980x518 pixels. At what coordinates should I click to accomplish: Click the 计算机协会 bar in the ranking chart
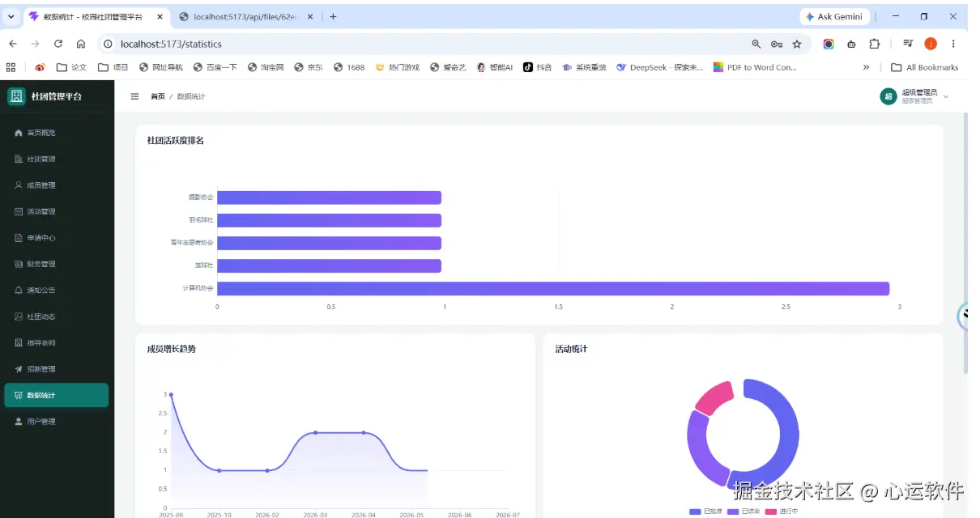tap(553, 288)
